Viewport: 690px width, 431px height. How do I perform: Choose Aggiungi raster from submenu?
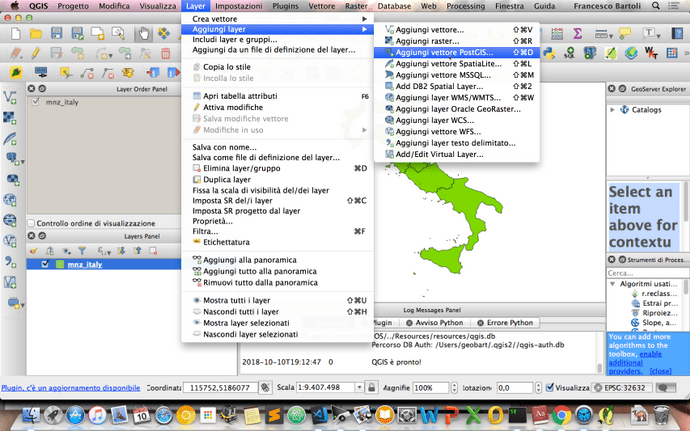click(457, 41)
